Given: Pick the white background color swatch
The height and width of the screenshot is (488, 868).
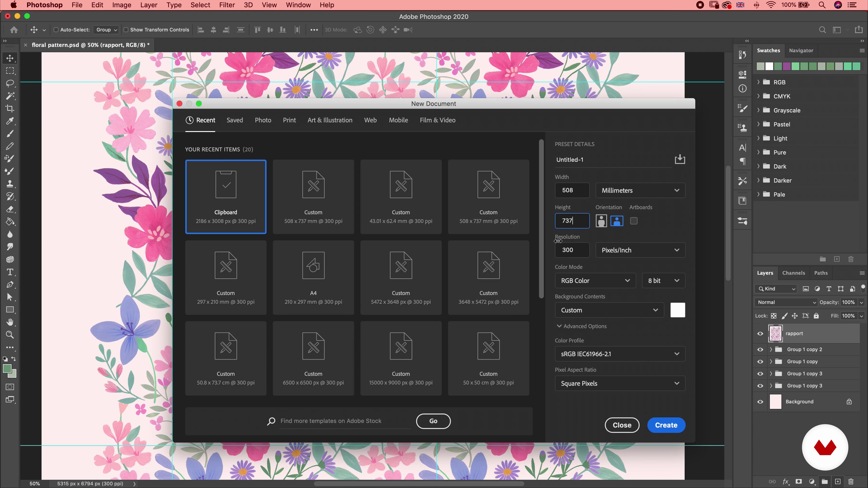Looking at the screenshot, I should click(678, 310).
